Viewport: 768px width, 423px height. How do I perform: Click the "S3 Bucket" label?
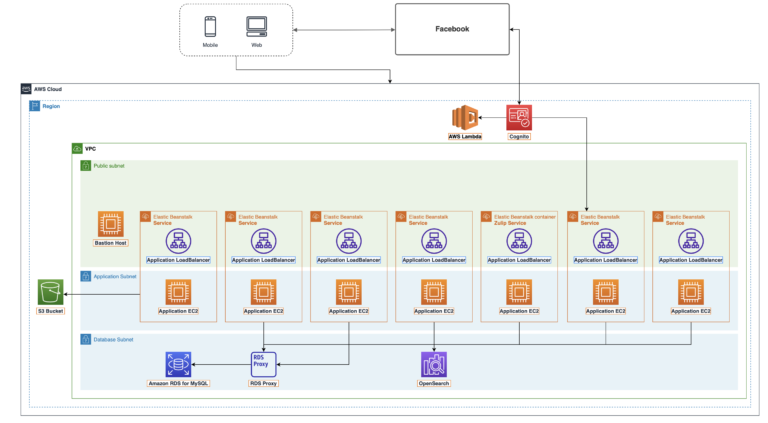click(50, 311)
